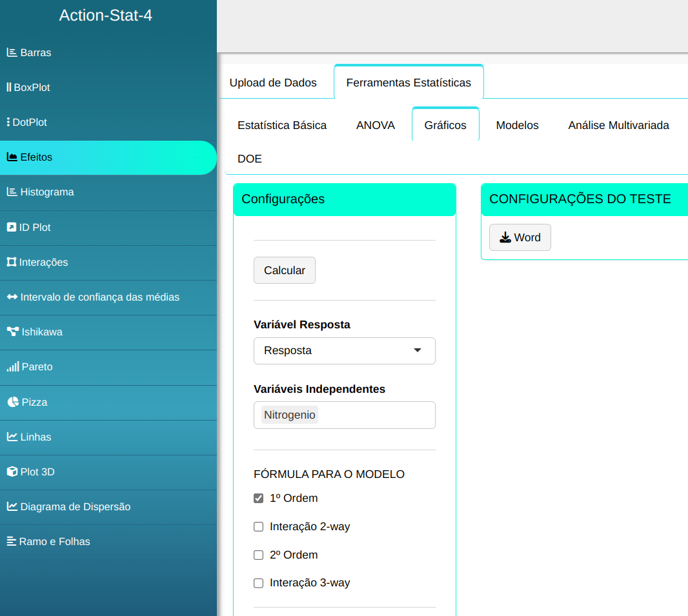This screenshot has height=616, width=688.
Task: Enable the Interação 2-way checkbox
Action: tap(259, 527)
